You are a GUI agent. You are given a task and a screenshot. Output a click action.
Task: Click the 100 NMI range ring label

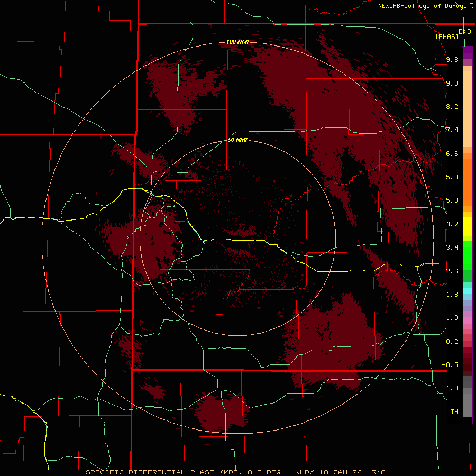point(237,42)
